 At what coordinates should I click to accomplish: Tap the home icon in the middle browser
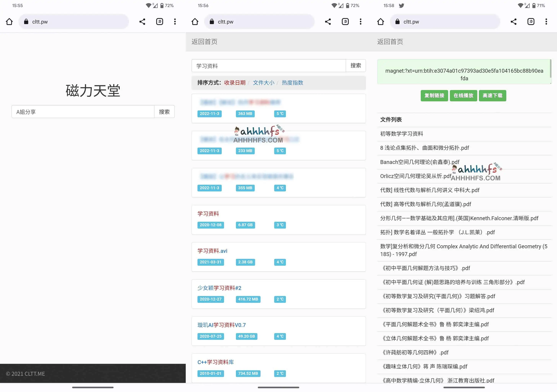[x=195, y=22]
